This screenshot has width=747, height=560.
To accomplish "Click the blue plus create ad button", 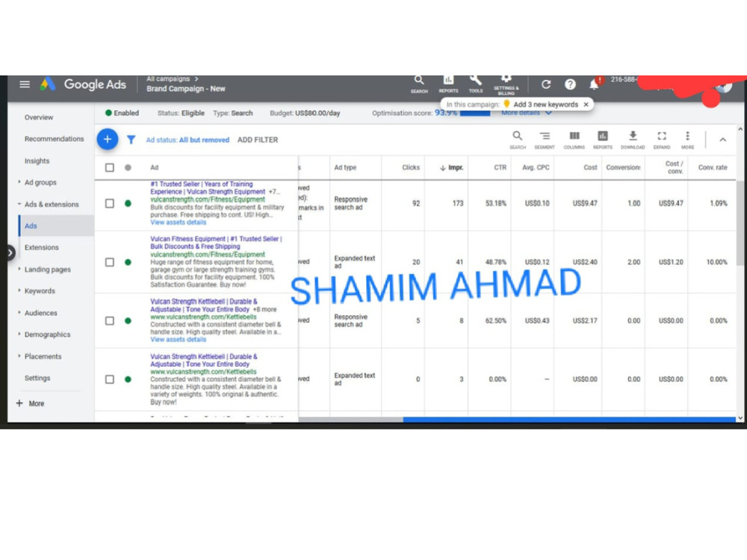I will [x=108, y=139].
